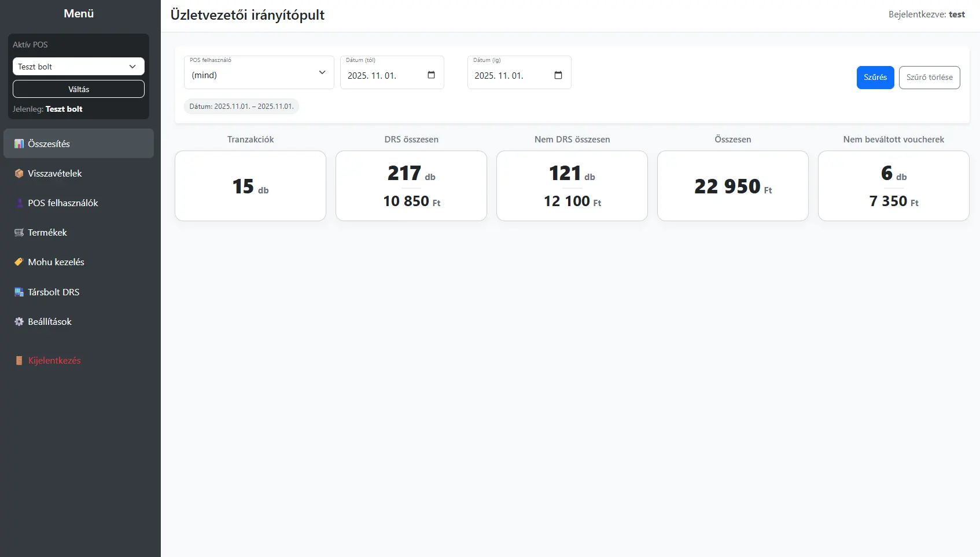This screenshot has height=557, width=980.
Task: Open the Termékek menu item
Action: 47,232
